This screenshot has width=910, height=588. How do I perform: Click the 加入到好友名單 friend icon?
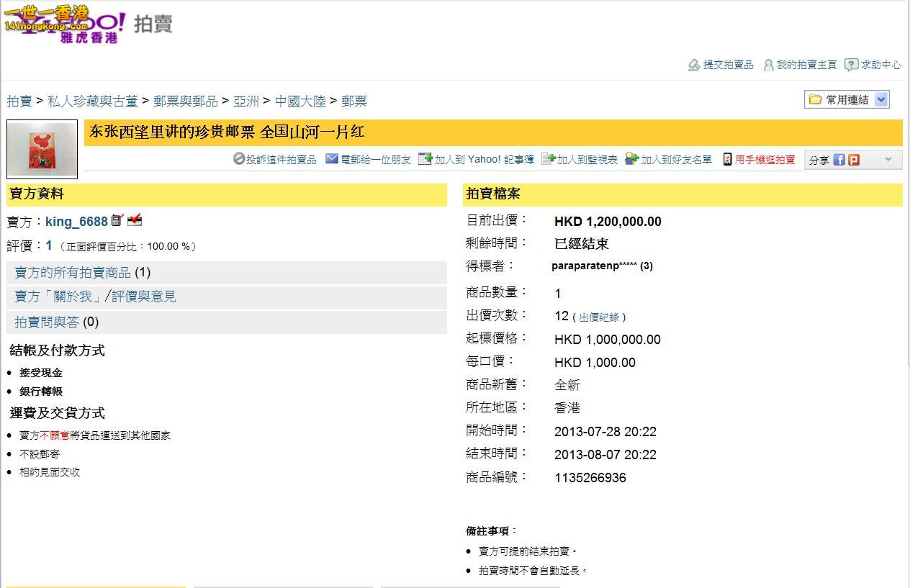pos(631,159)
